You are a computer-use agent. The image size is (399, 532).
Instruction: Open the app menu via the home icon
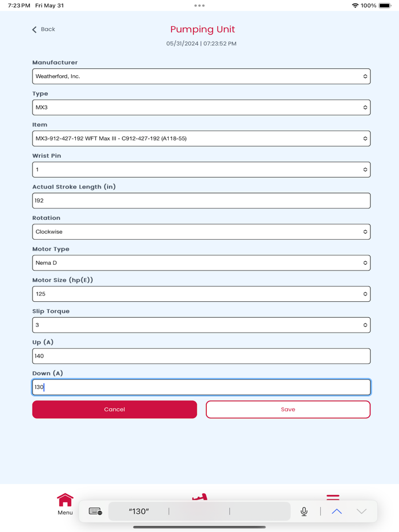point(65,500)
